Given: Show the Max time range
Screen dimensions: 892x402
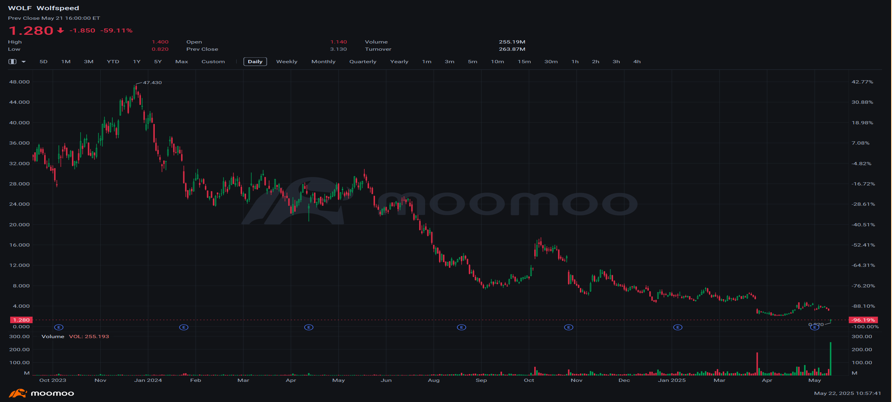Looking at the screenshot, I should (x=181, y=61).
